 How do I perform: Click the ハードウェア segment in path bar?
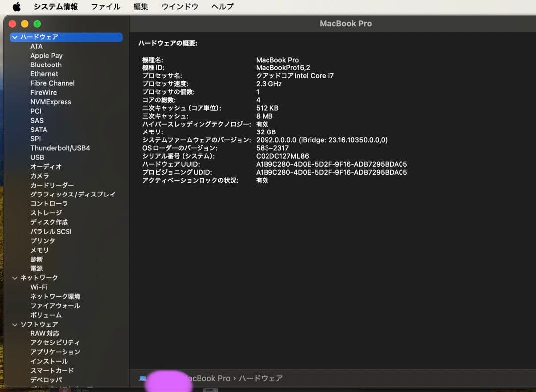[261, 378]
